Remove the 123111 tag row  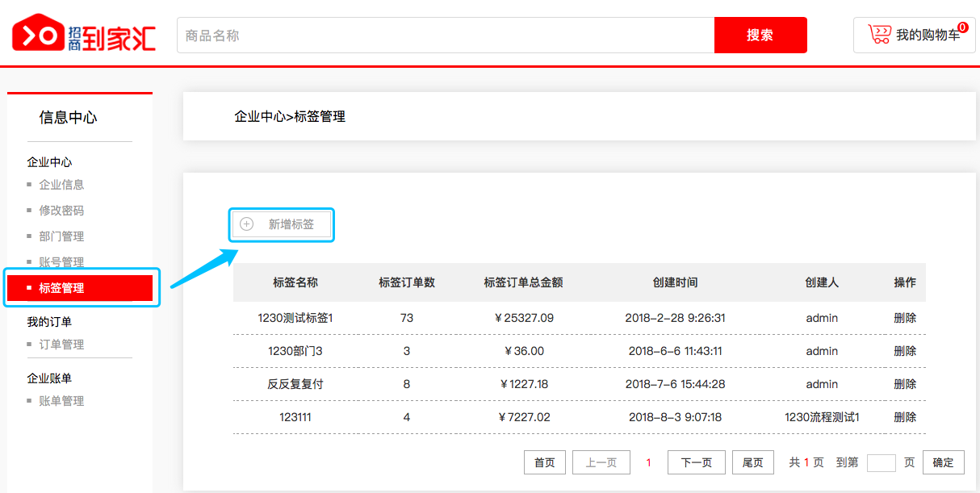pos(904,417)
